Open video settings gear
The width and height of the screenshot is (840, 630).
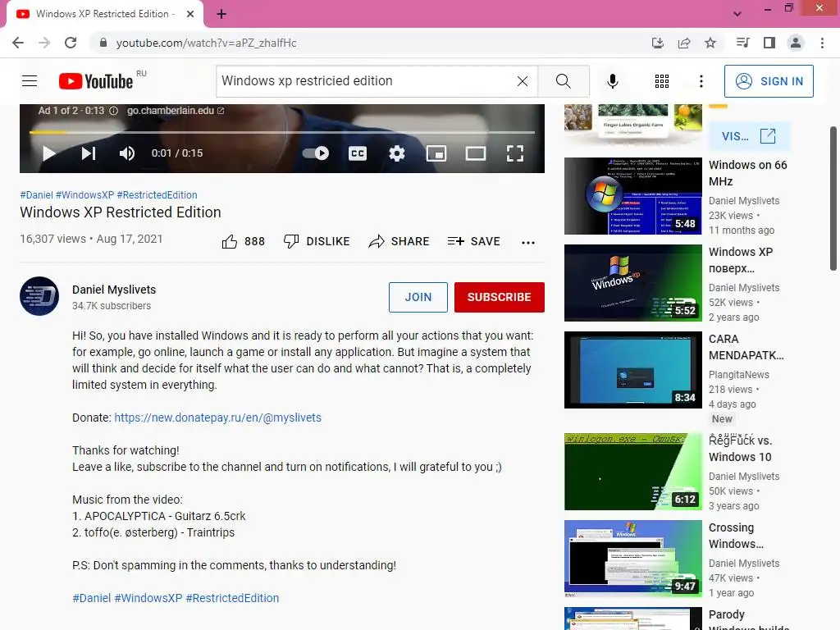tap(397, 153)
